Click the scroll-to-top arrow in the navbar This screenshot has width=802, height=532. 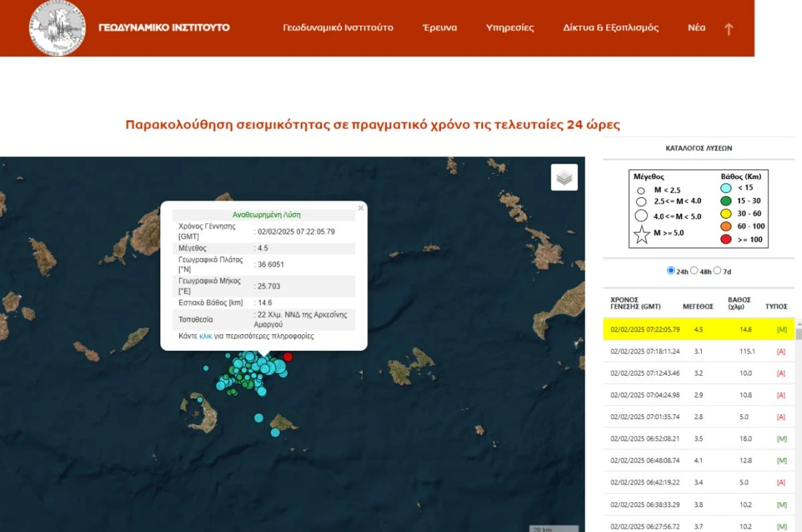728,29
